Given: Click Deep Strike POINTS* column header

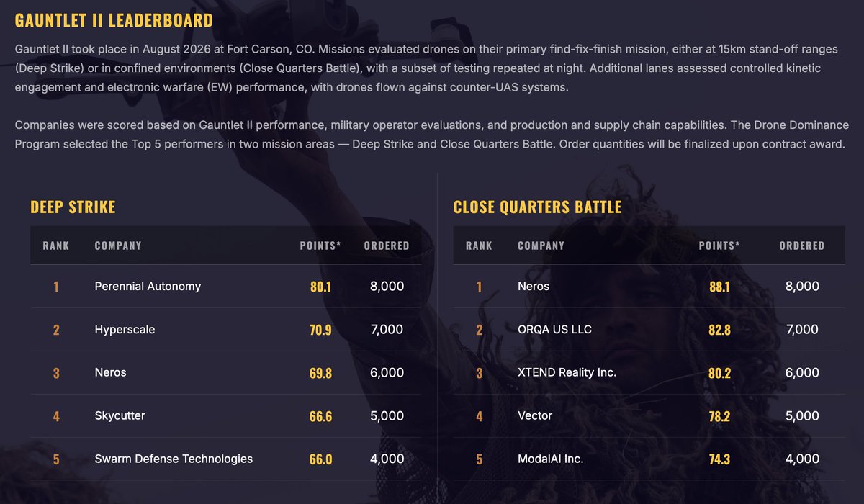Looking at the screenshot, I should click(320, 246).
